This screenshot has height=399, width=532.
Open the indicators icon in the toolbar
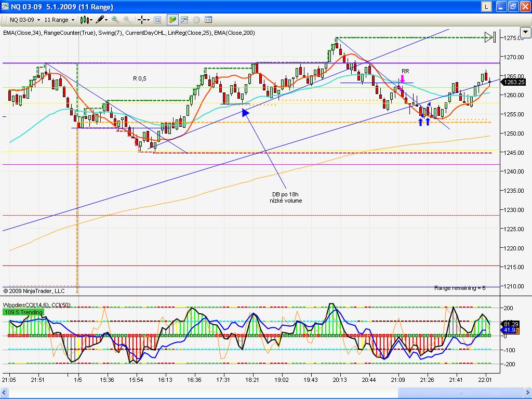tap(184, 20)
